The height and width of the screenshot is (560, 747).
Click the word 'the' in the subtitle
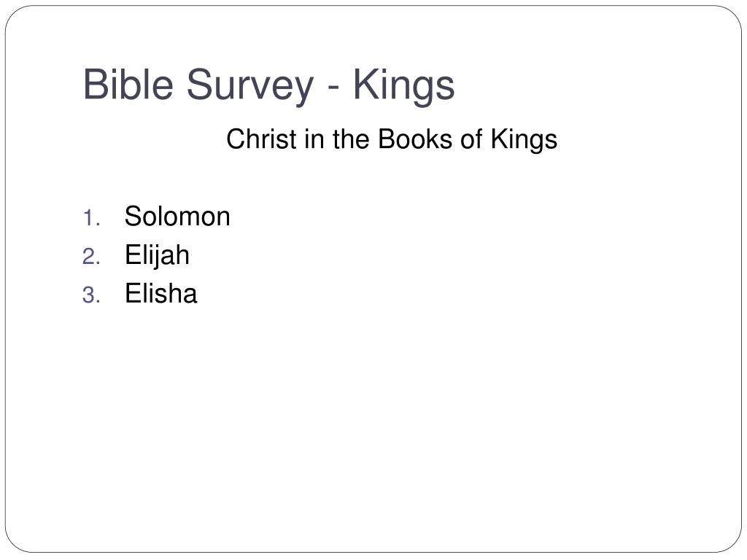(351, 139)
